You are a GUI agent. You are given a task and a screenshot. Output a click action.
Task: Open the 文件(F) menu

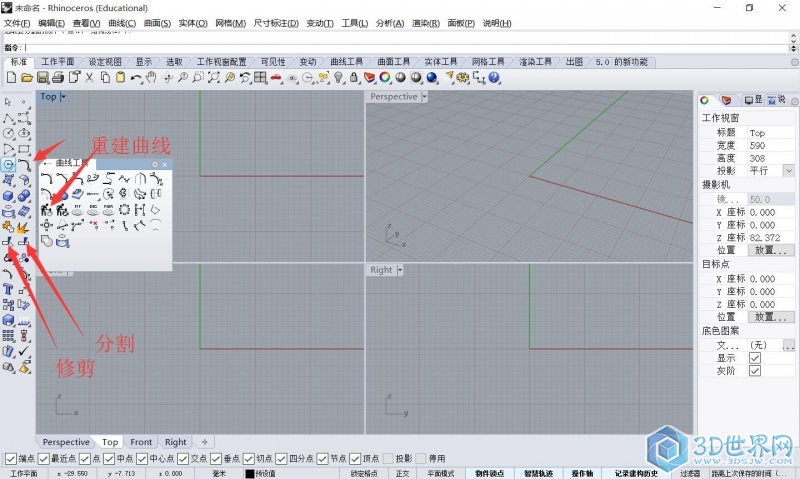[x=17, y=23]
